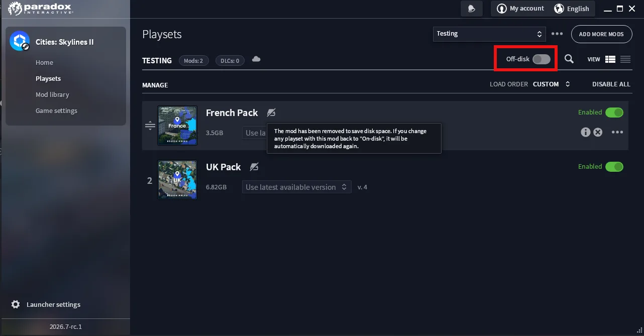Open French Pack info icon
Viewport: 644px width, 336px height.
pyautogui.click(x=585, y=132)
